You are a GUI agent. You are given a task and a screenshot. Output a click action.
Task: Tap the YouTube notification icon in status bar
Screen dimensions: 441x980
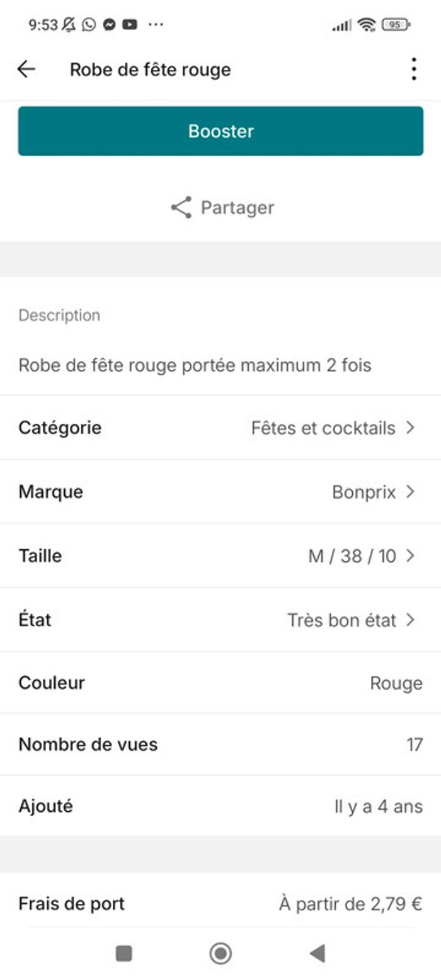[x=130, y=25]
